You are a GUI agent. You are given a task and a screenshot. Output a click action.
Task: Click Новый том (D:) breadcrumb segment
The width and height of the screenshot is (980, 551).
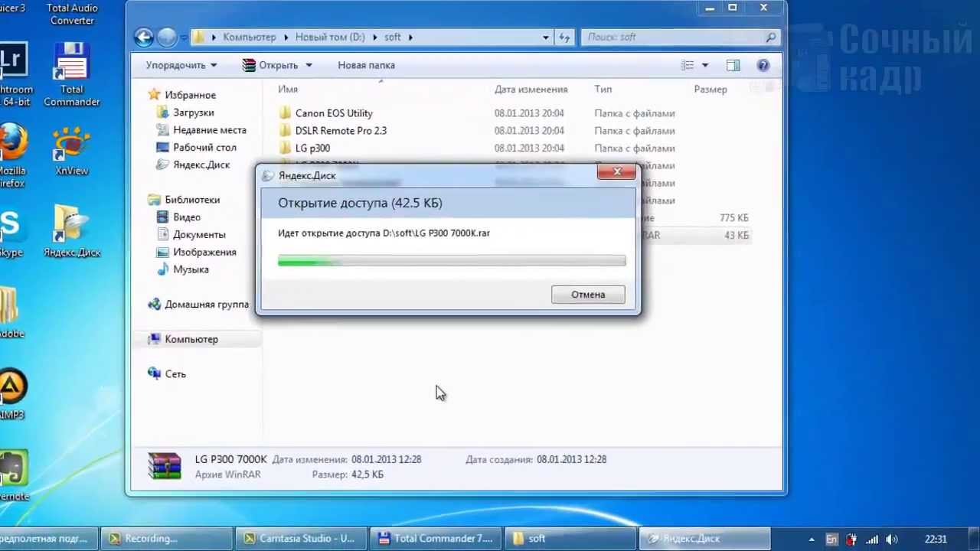click(x=330, y=37)
